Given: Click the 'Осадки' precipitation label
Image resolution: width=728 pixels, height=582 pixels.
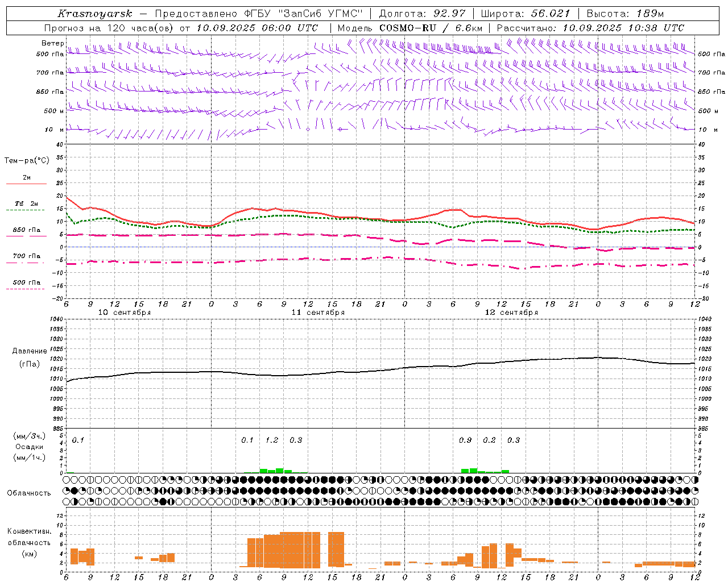Looking at the screenshot, I should tap(29, 447).
